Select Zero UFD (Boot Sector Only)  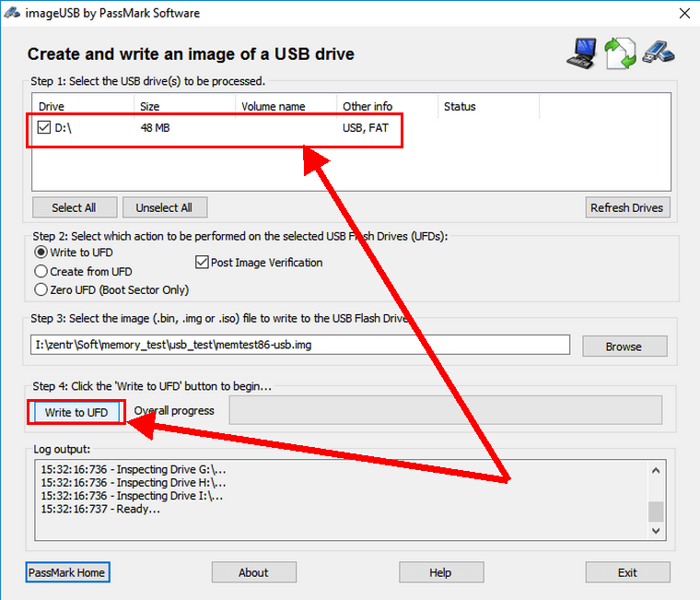pyautogui.click(x=41, y=289)
